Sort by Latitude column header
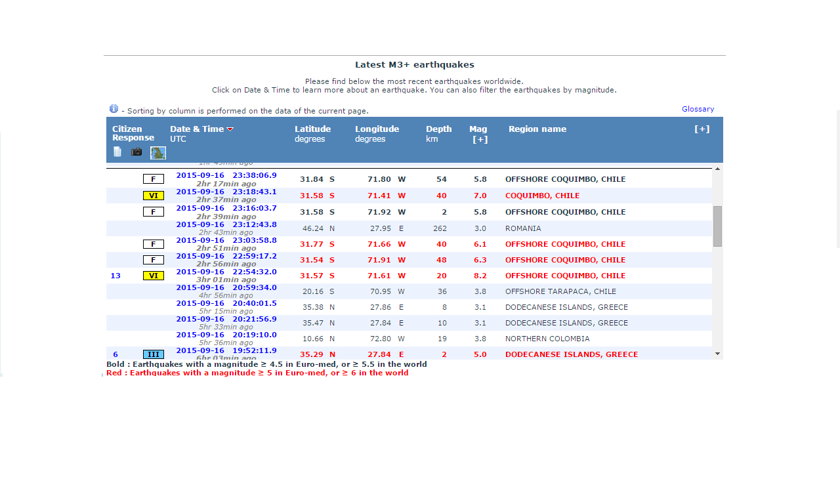The image size is (840, 504). tap(312, 129)
